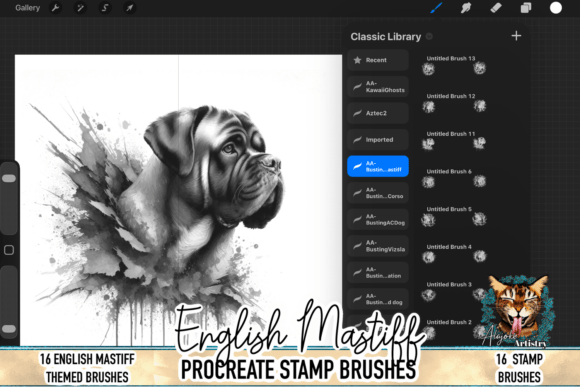Tap the square modify button in sidebar
The width and height of the screenshot is (580, 387).
pos(9,250)
